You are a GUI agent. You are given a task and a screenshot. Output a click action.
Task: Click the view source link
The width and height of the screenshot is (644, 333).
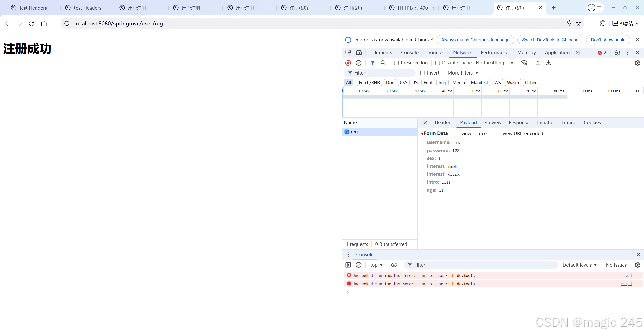tap(474, 134)
